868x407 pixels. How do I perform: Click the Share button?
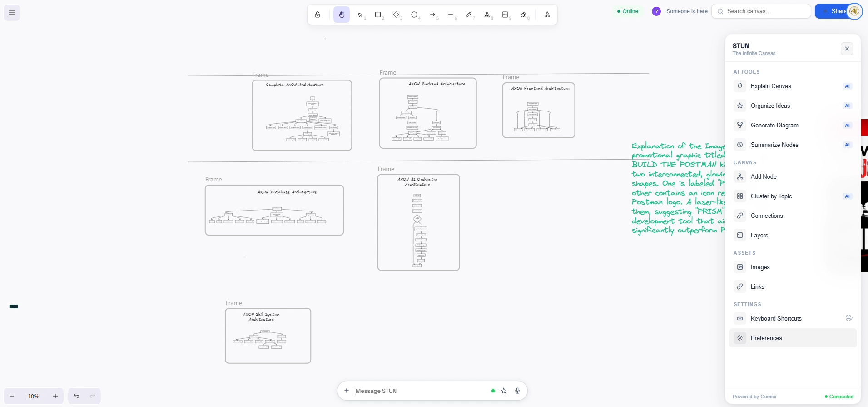pyautogui.click(x=833, y=11)
